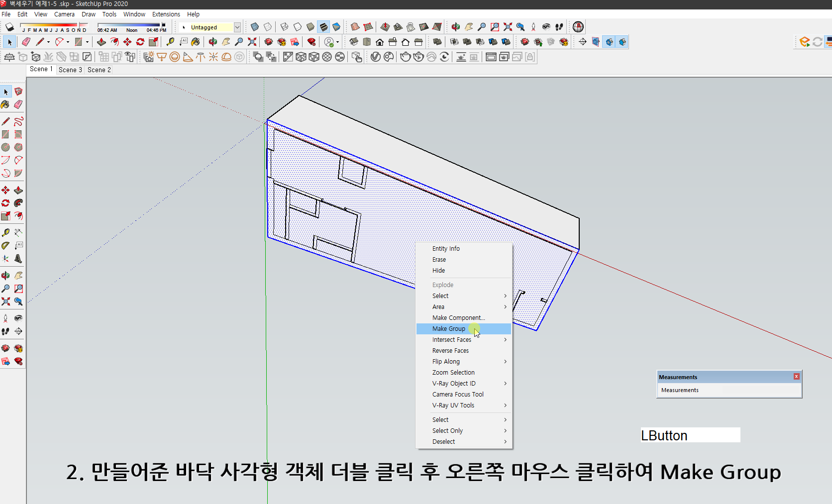Image resolution: width=832 pixels, height=504 pixels.
Task: Click the Measurements input field
Action: click(728, 390)
